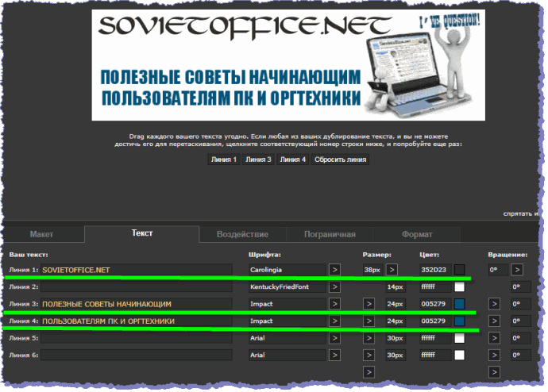Open blue color swatch in Линия 4 row
Image resolution: width=548 pixels, height=392 pixels.
[x=459, y=321]
